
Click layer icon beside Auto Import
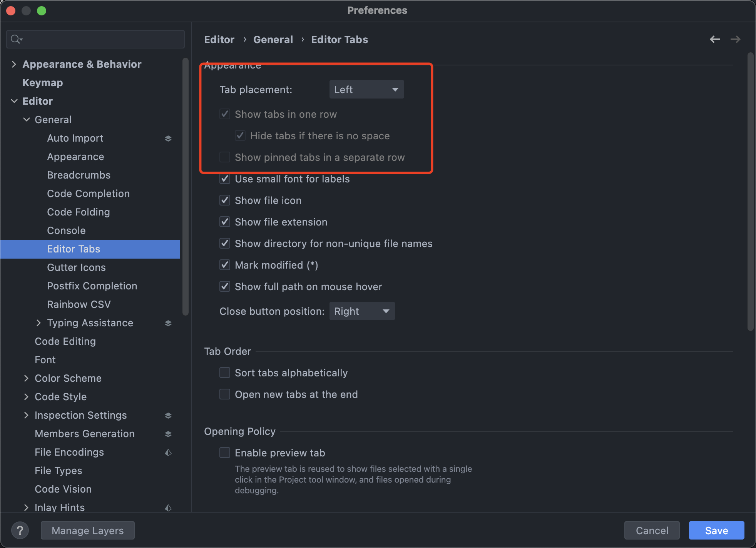click(x=168, y=138)
